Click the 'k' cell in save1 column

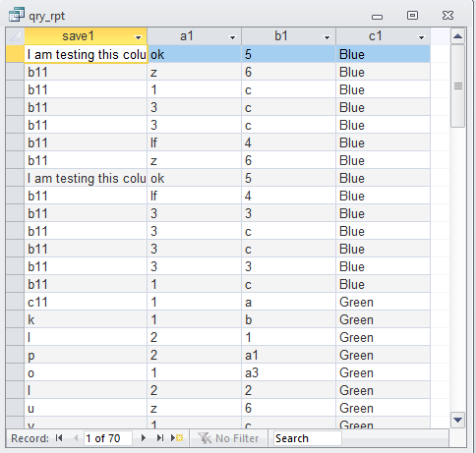[x=86, y=319]
